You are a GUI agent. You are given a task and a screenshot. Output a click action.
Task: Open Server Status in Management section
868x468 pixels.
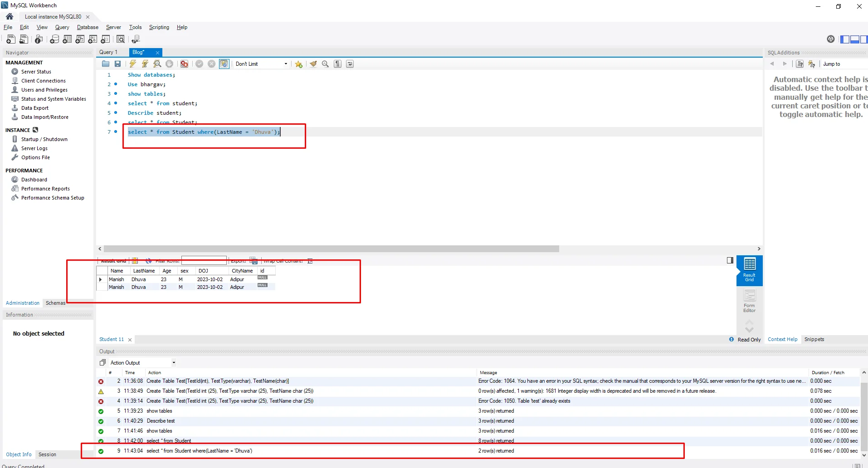(36, 72)
